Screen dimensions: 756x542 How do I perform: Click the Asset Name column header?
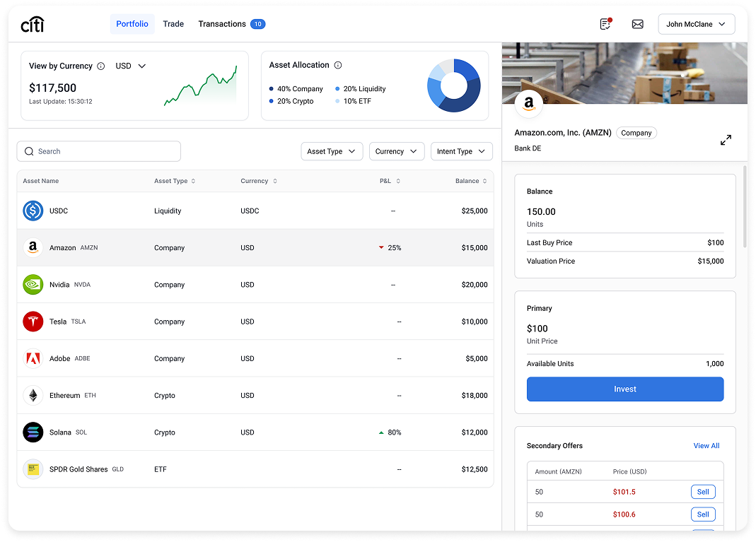pyautogui.click(x=41, y=181)
